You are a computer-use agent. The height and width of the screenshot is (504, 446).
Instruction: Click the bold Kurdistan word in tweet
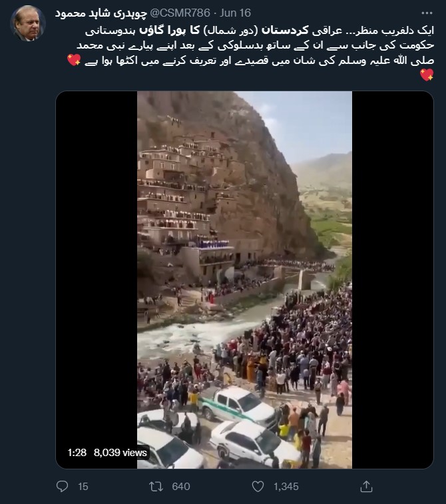click(x=285, y=31)
